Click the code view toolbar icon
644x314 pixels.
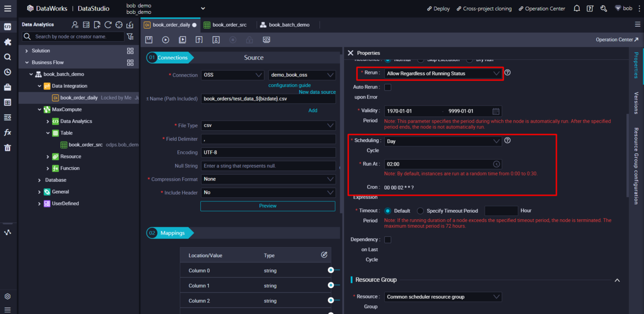pos(266,40)
